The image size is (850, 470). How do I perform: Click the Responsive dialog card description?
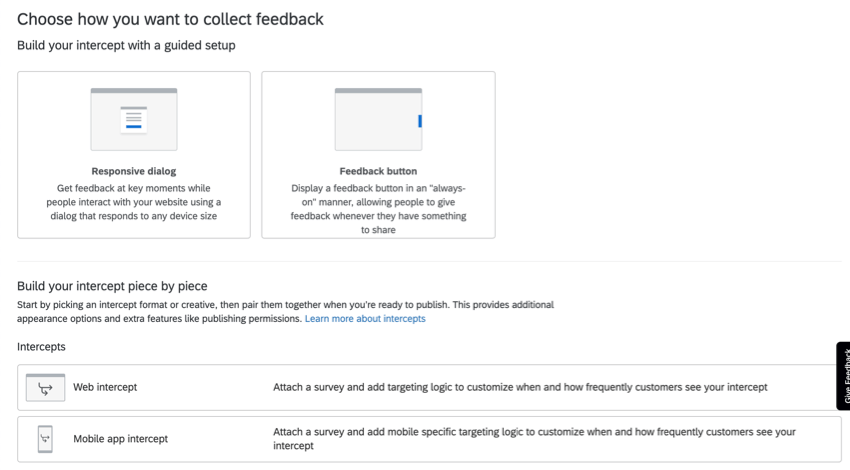point(134,202)
